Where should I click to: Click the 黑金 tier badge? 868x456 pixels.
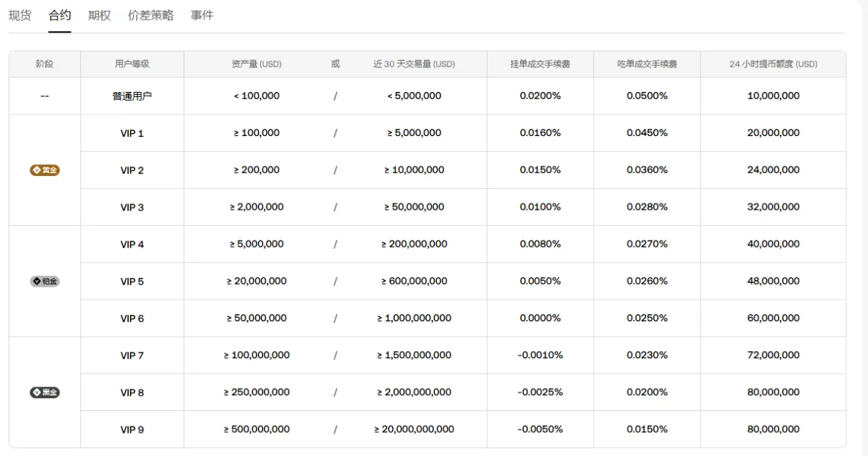pyautogui.click(x=45, y=392)
